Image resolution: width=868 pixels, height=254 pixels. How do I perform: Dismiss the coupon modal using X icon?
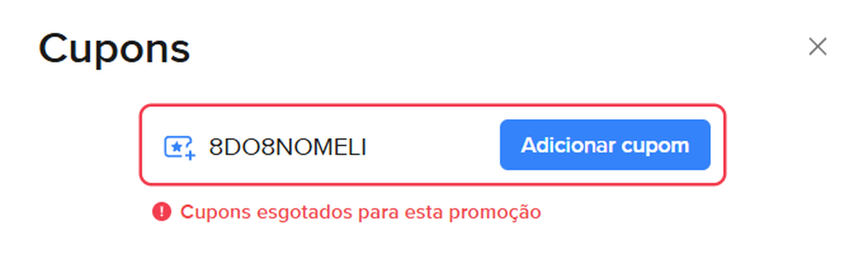[x=817, y=47]
